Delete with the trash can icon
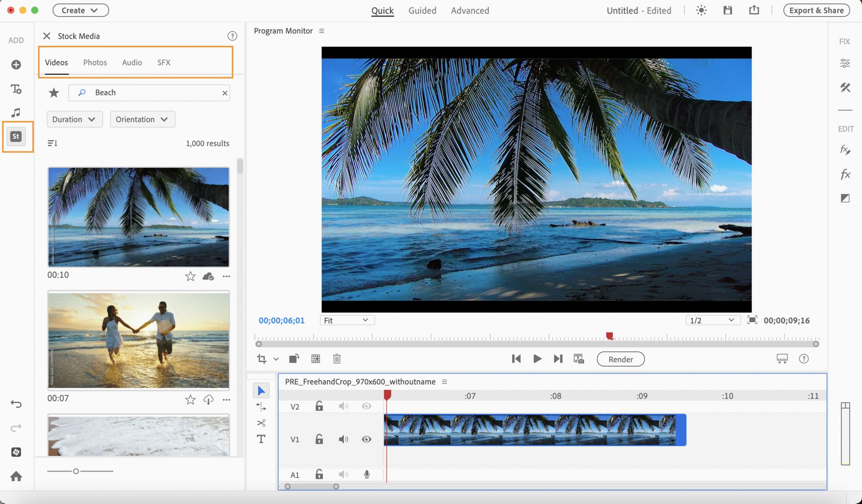Image resolution: width=862 pixels, height=504 pixels. 337,359
